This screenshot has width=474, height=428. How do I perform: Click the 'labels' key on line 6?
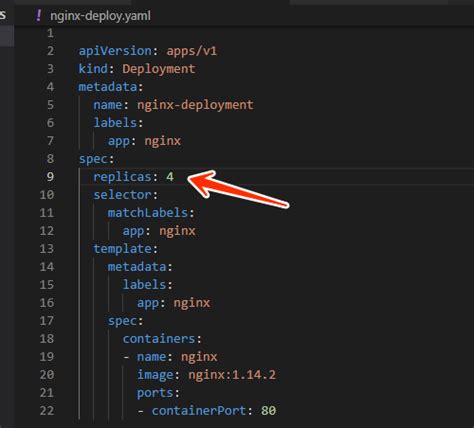(x=115, y=123)
